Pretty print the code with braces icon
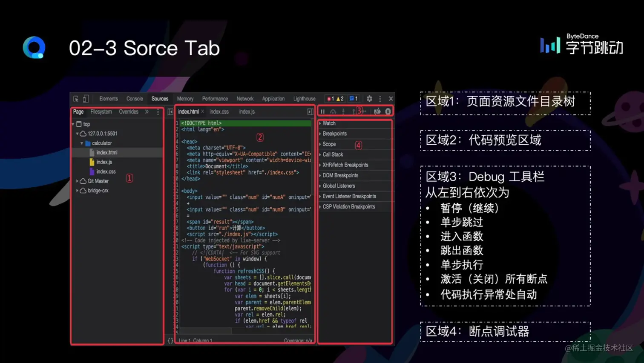This screenshot has width=644, height=363. [170, 340]
